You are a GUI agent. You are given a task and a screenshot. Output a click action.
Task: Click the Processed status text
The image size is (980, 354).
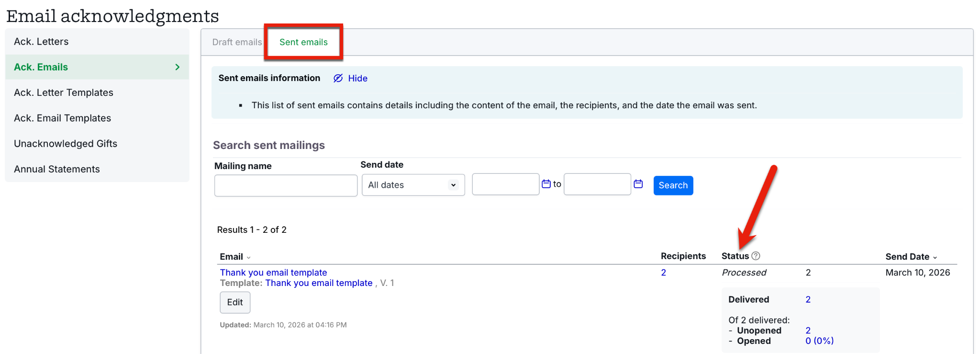pos(744,273)
